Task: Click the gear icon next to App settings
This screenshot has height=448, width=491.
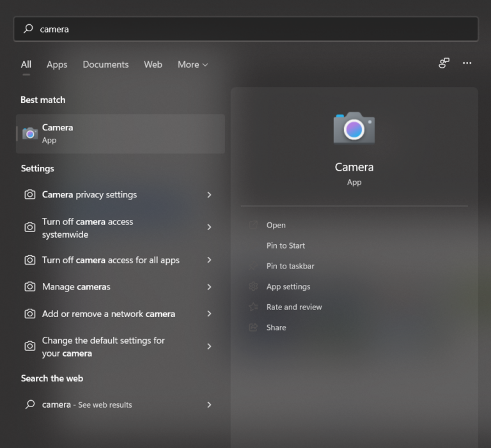Action: (x=253, y=286)
